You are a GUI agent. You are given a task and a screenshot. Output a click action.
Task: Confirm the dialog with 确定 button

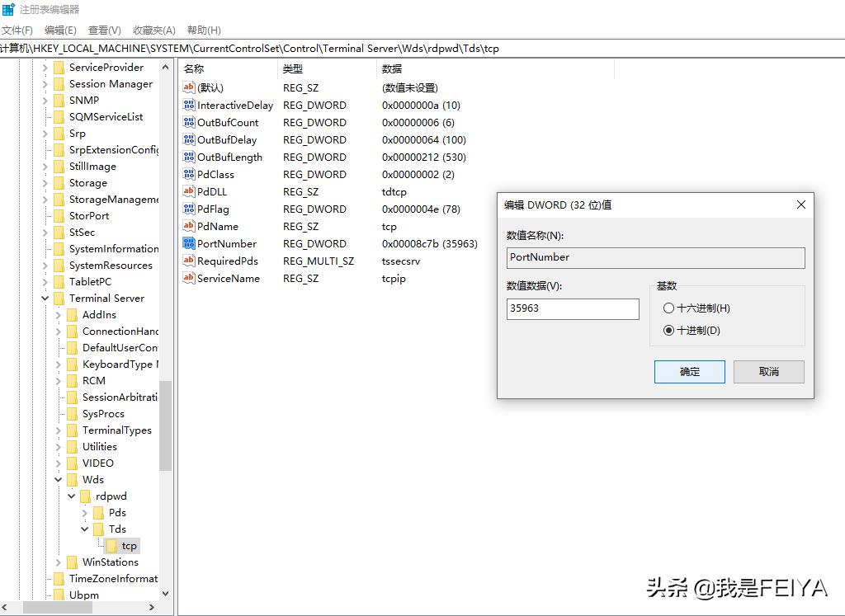pyautogui.click(x=689, y=372)
